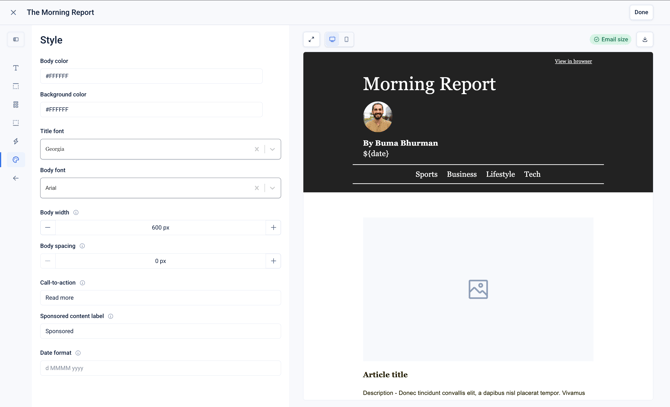Click the ${date} placeholder text
670x407 pixels.
pos(376,154)
